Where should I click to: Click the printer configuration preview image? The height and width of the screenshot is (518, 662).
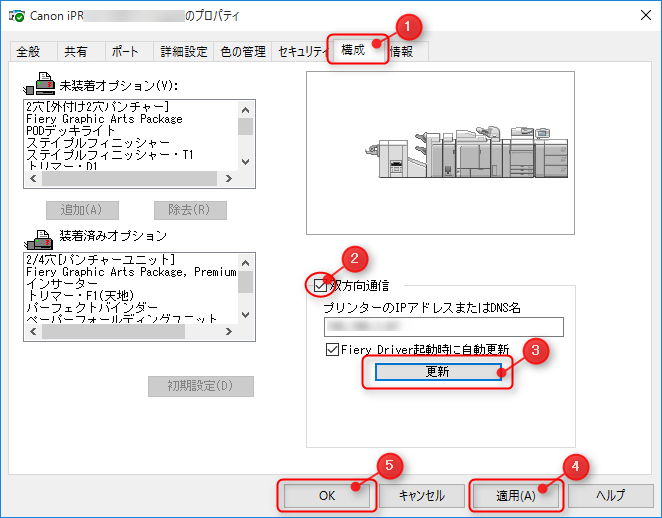click(x=440, y=153)
